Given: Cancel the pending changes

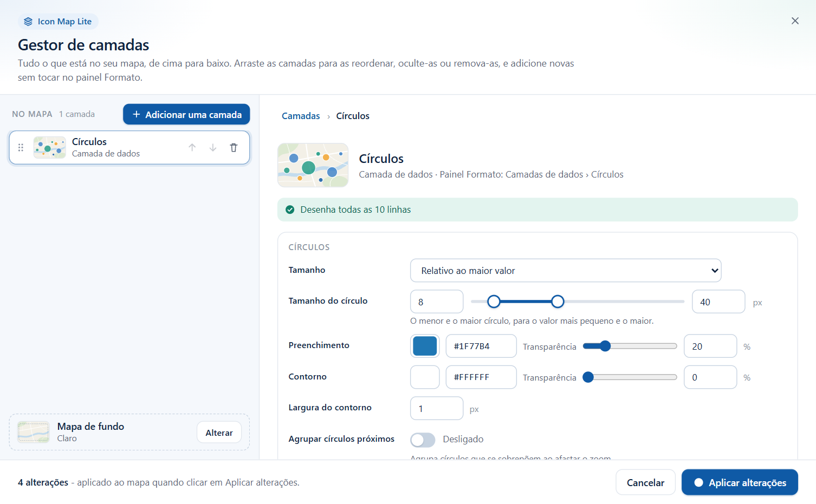Looking at the screenshot, I should 645,482.
